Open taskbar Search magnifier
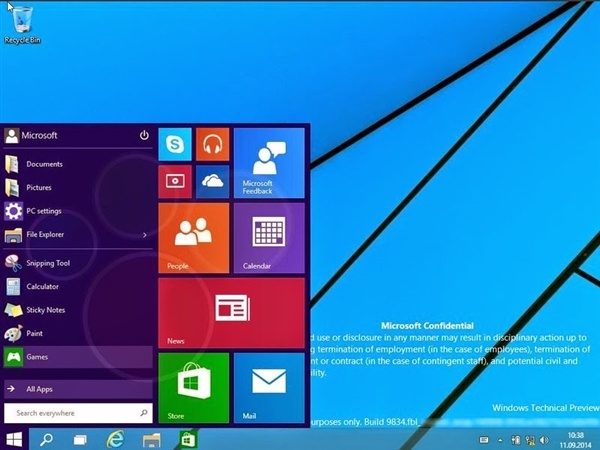Screen dimensions: 600x450 click(x=46, y=439)
